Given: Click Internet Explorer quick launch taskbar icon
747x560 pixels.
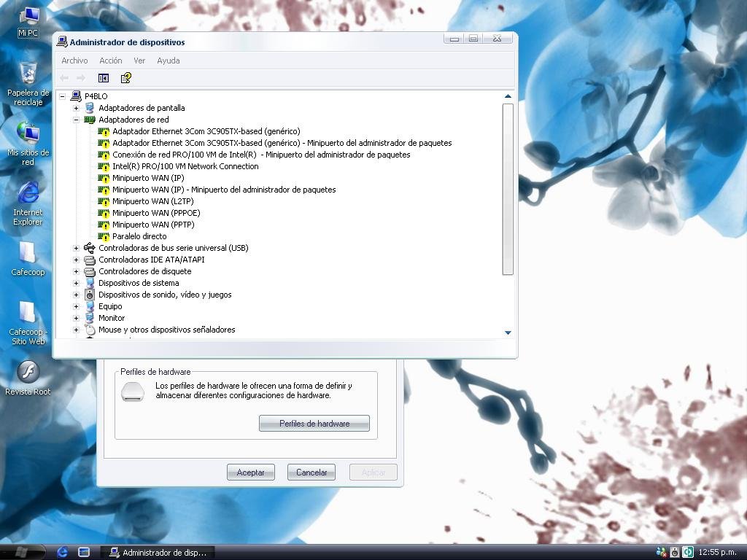Looking at the screenshot, I should (63, 552).
